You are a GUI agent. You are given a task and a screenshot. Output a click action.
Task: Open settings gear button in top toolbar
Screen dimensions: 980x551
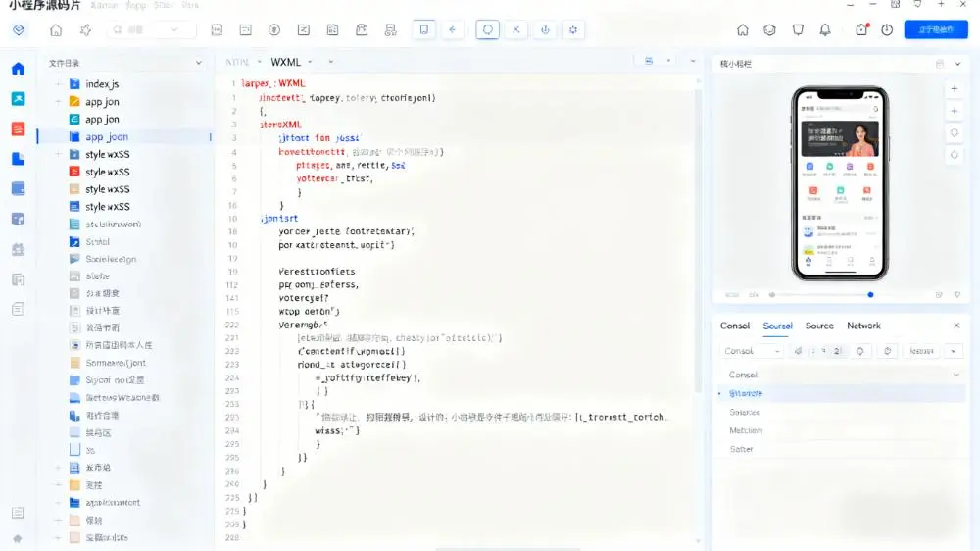coord(573,29)
